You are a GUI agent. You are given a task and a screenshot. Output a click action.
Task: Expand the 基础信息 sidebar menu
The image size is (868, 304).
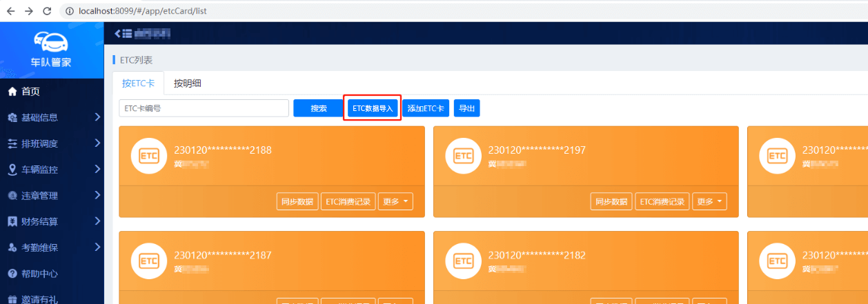[52, 118]
